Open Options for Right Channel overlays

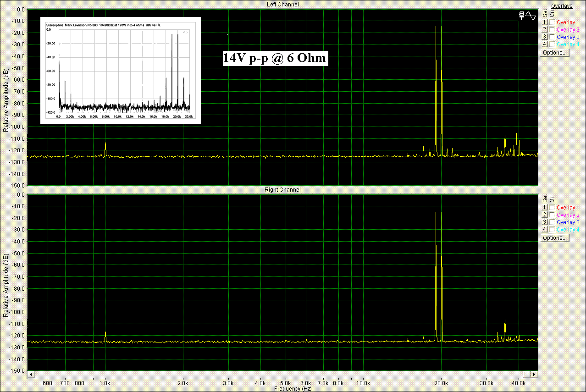(x=555, y=238)
